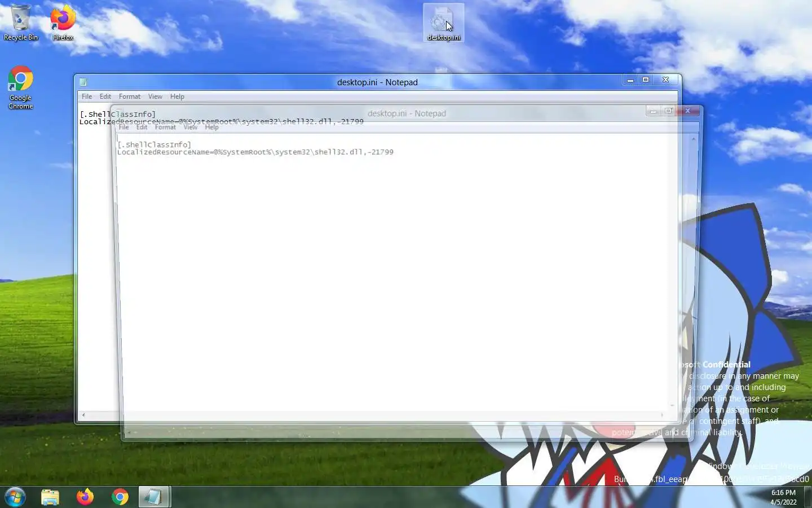Minimize the solid Notepad window
The width and height of the screenshot is (812, 508).
(630, 80)
